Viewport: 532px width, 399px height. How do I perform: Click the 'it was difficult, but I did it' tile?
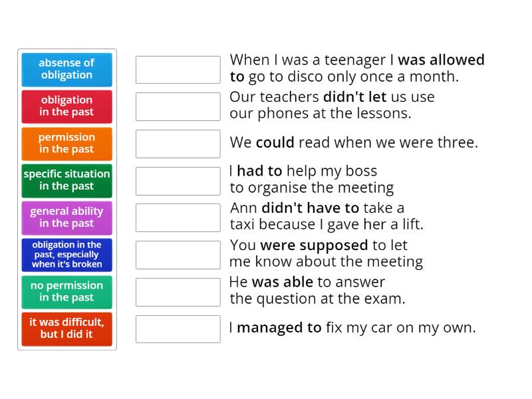66,329
